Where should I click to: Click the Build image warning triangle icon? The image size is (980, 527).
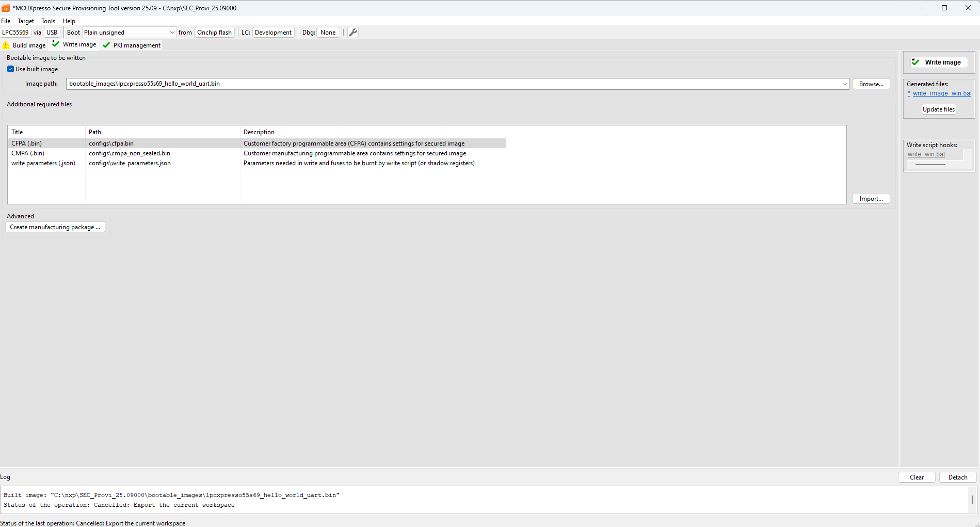6,45
